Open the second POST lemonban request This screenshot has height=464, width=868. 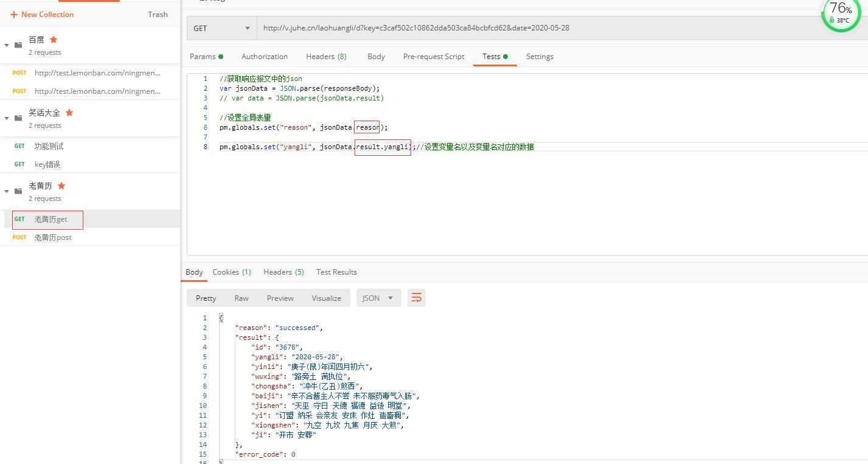coord(90,91)
